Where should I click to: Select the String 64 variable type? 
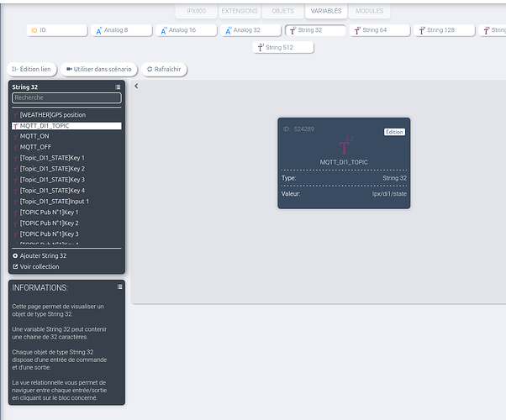pos(380,30)
